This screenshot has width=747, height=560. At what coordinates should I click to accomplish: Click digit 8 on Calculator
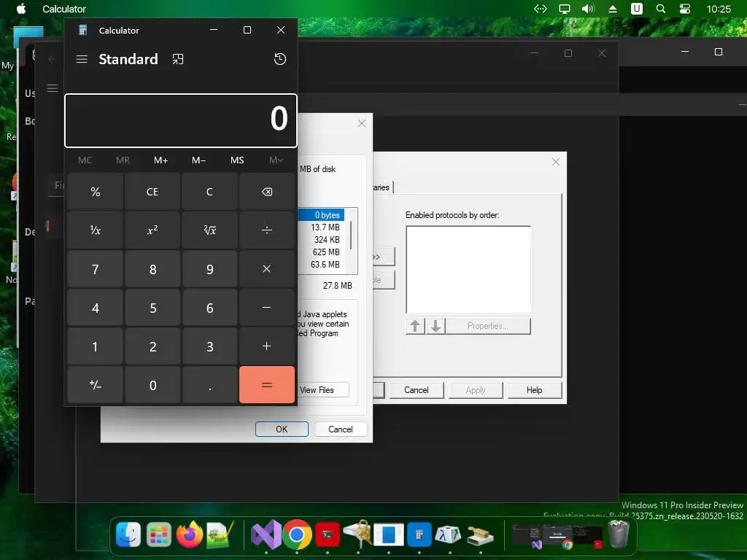pyautogui.click(x=152, y=269)
